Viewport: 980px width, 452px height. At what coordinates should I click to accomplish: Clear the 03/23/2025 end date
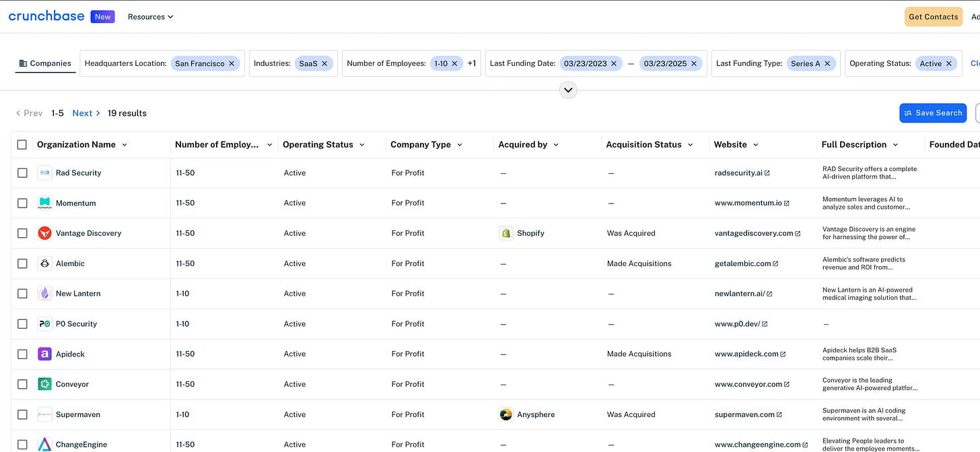(694, 63)
